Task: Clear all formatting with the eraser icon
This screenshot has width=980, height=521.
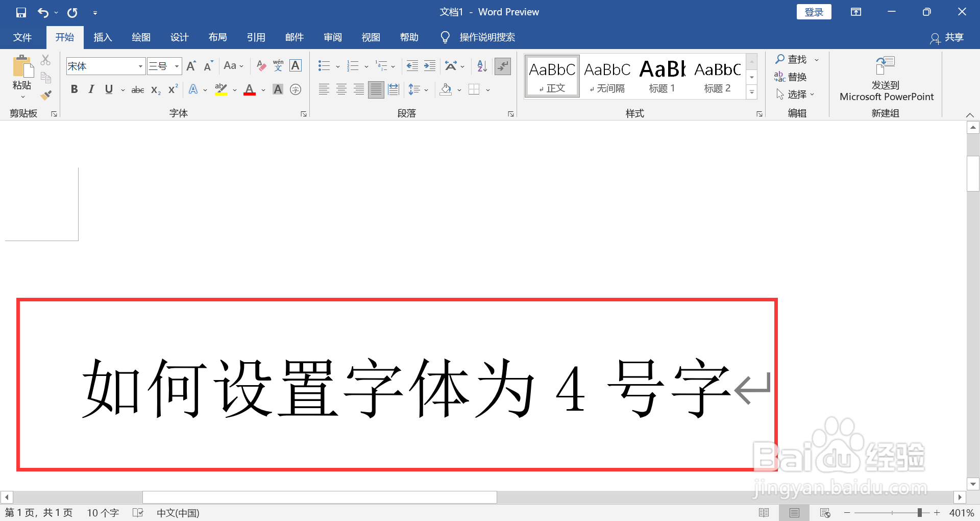Action: [261, 66]
